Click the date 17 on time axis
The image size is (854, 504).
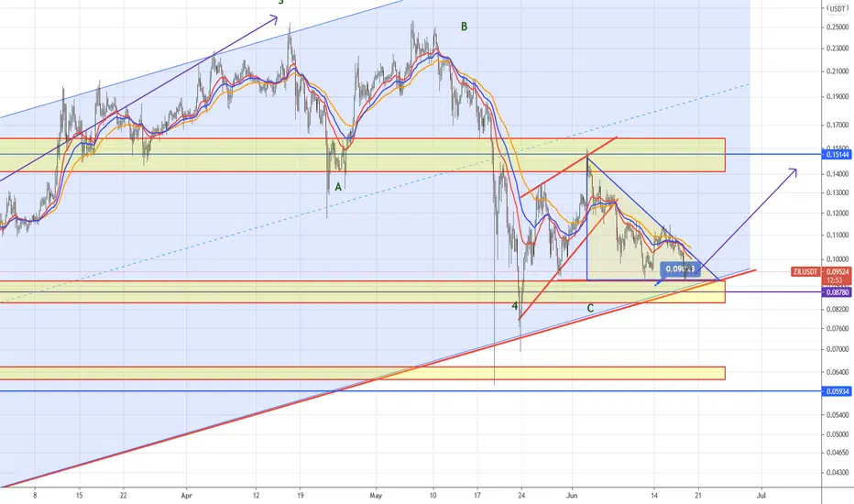[477, 496]
